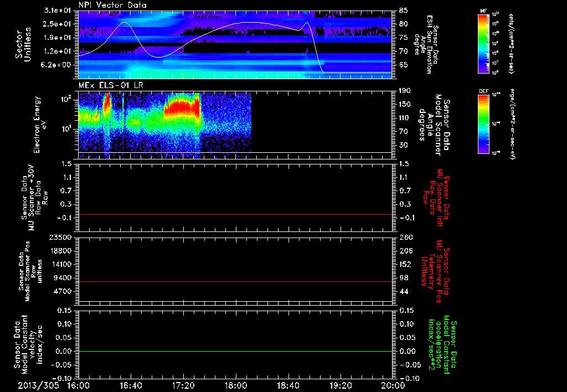Click the red line in MU Scanner +30V panel
Image resolution: width=567 pixels, height=392 pixels.
235,214
